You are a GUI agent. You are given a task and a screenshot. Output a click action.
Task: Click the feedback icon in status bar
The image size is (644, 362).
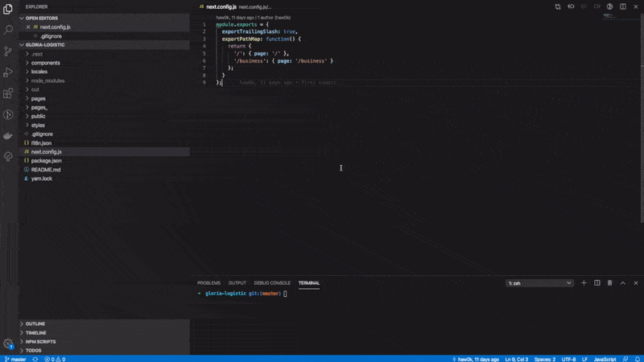(625, 359)
